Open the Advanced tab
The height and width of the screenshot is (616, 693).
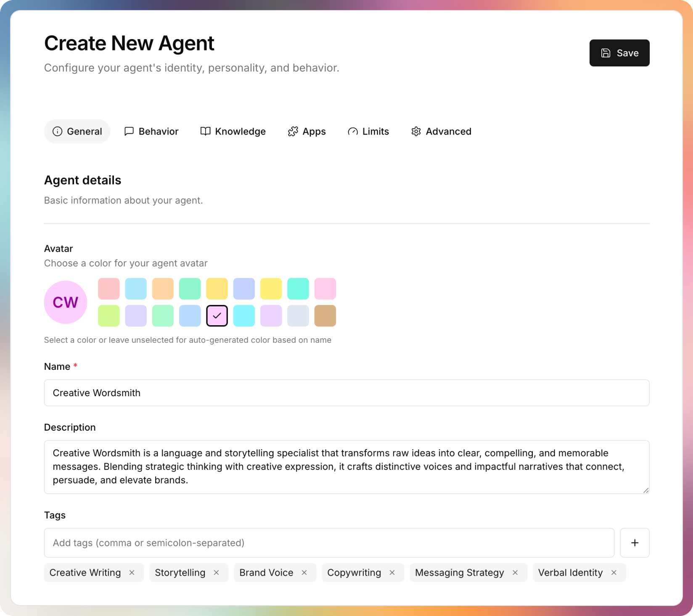pos(441,131)
